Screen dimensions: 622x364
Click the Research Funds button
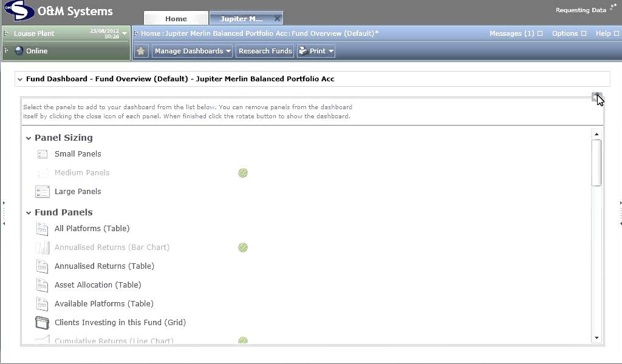(x=265, y=51)
